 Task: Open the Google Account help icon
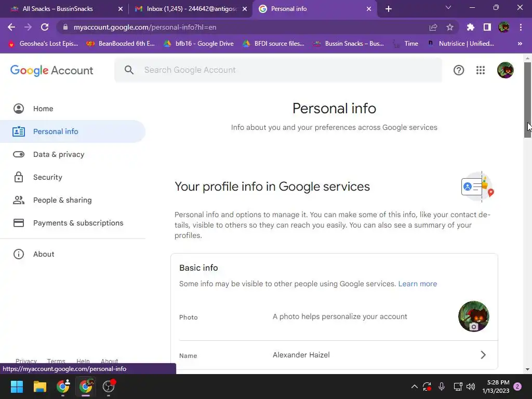coord(459,70)
